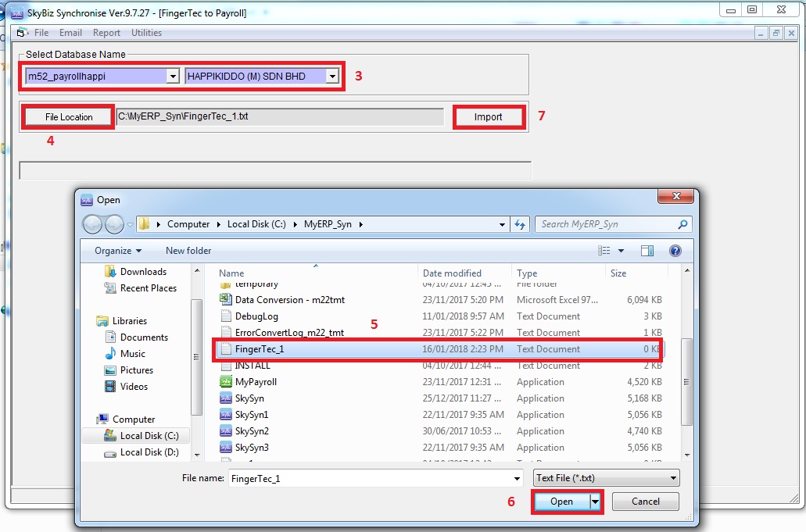Select the SkySyn application file
The height and width of the screenshot is (532, 806).
(x=249, y=398)
